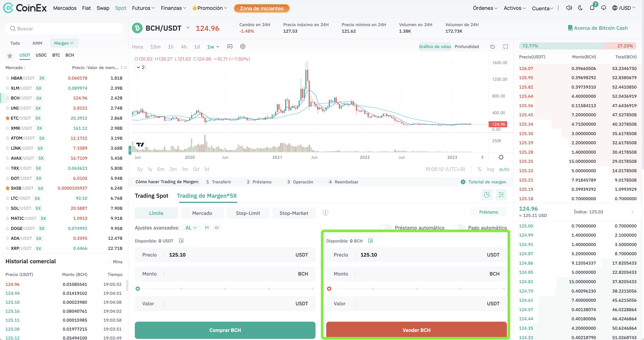Viewport: 644px width, 340px height.
Task: Expand the left panel side handle
Action: point(130,150)
